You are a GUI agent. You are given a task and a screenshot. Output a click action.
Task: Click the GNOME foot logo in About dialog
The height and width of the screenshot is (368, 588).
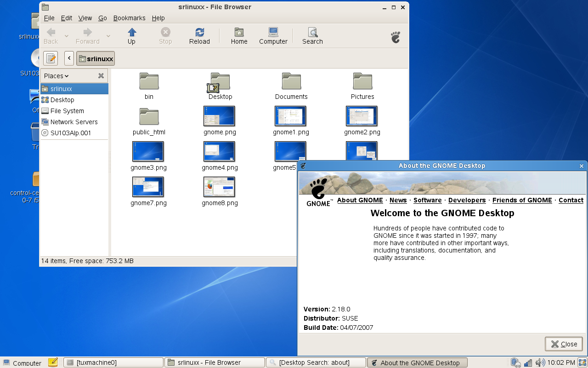point(318,193)
